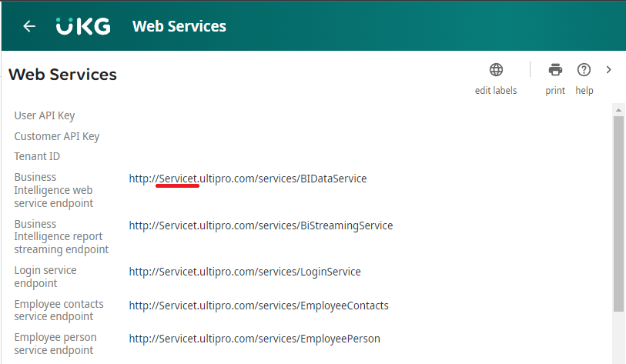Click the vertical scrollbar thumb
The height and width of the screenshot is (364, 626).
coord(618,213)
